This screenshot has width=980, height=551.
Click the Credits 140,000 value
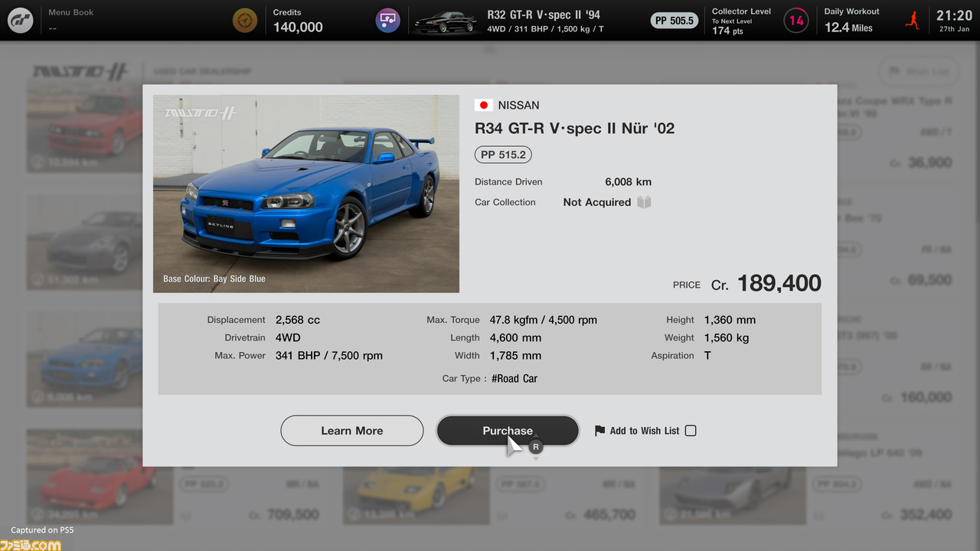pos(298,27)
